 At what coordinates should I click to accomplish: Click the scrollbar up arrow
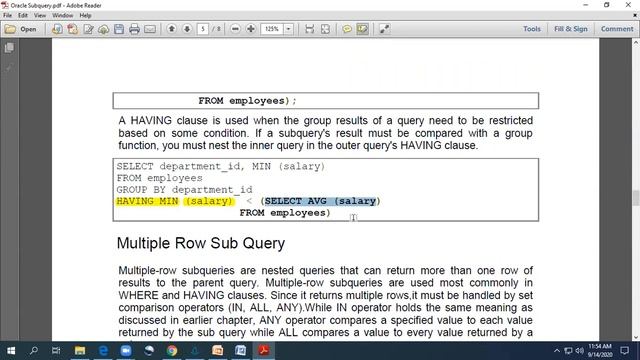coord(636,42)
